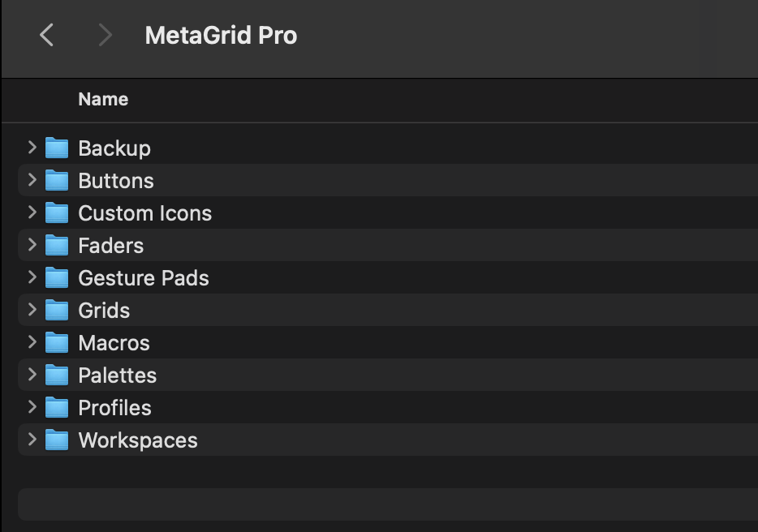Click the MetaGrid Pro window title
758x532 pixels.
[x=221, y=36]
